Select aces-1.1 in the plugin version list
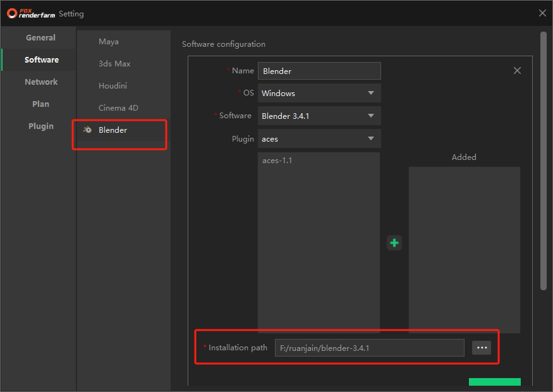The image size is (553, 392). pyautogui.click(x=319, y=161)
